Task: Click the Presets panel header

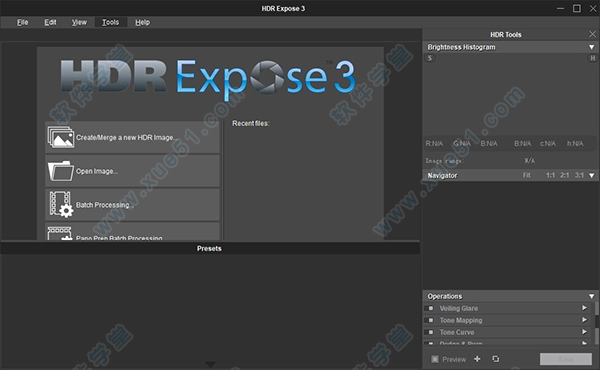Action: (x=209, y=248)
